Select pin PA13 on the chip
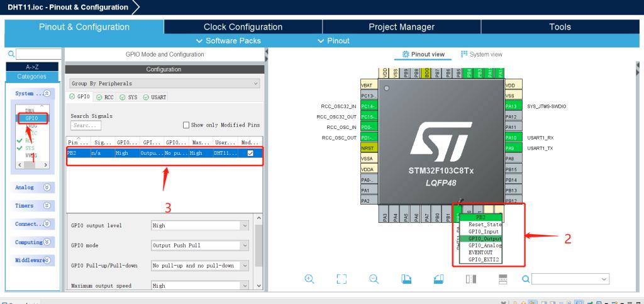Screen dimensions: 644x304 [513, 106]
